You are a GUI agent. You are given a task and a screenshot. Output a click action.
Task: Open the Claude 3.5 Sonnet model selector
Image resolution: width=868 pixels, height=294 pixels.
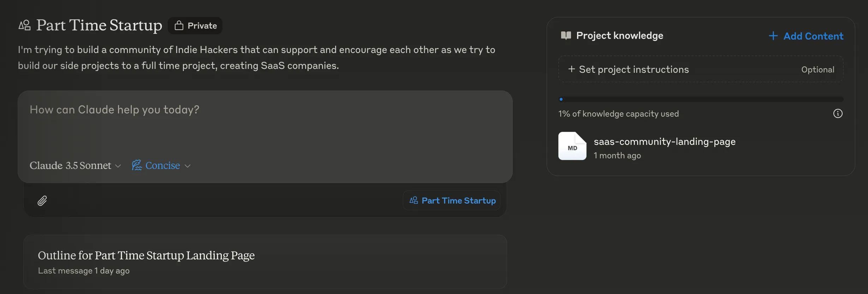click(x=75, y=165)
